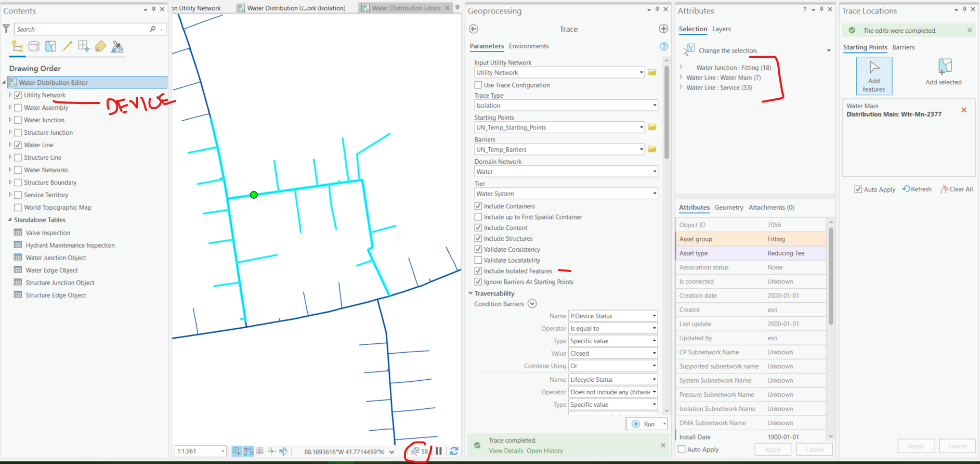This screenshot has height=464, width=980.
Task: Open Geometry tab in Attributes pane
Action: coord(729,208)
